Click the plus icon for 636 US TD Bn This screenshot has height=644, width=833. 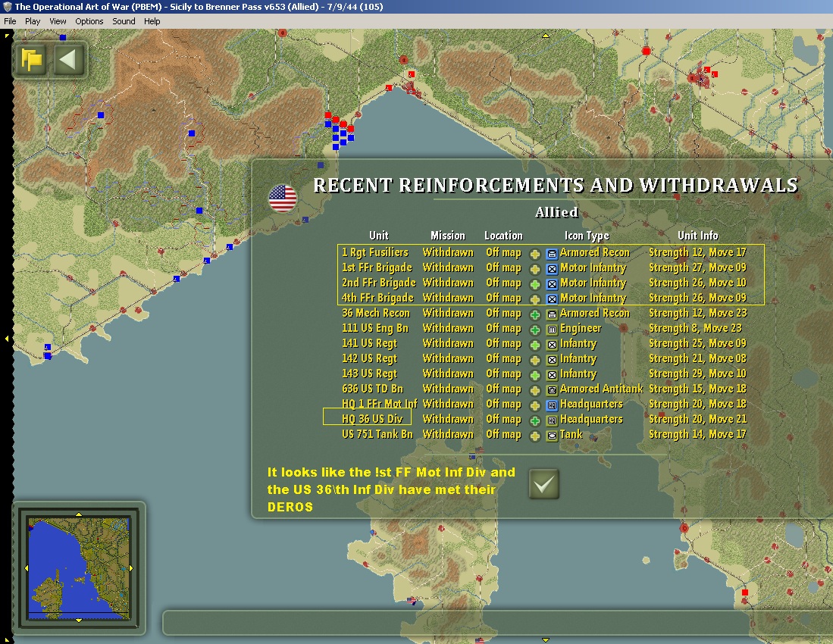click(x=535, y=390)
